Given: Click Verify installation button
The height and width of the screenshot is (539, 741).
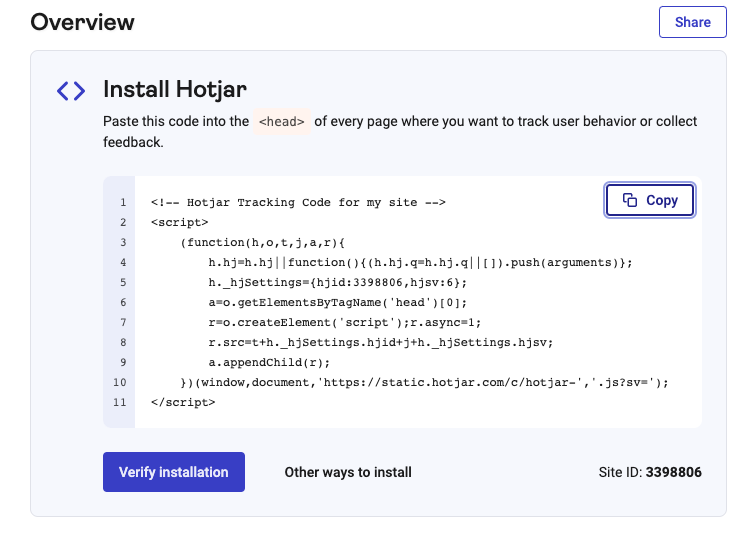Looking at the screenshot, I should pyautogui.click(x=174, y=472).
